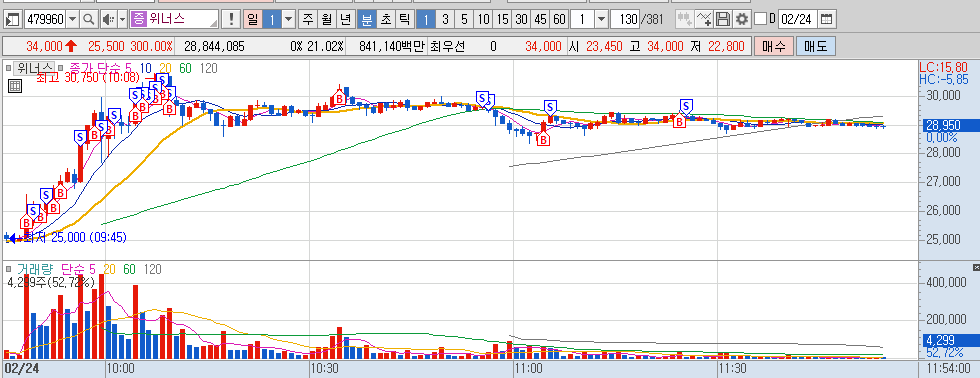Click the grid table icon under 위너스 label
Viewport: 980px width, 378px height.
(x=14, y=86)
